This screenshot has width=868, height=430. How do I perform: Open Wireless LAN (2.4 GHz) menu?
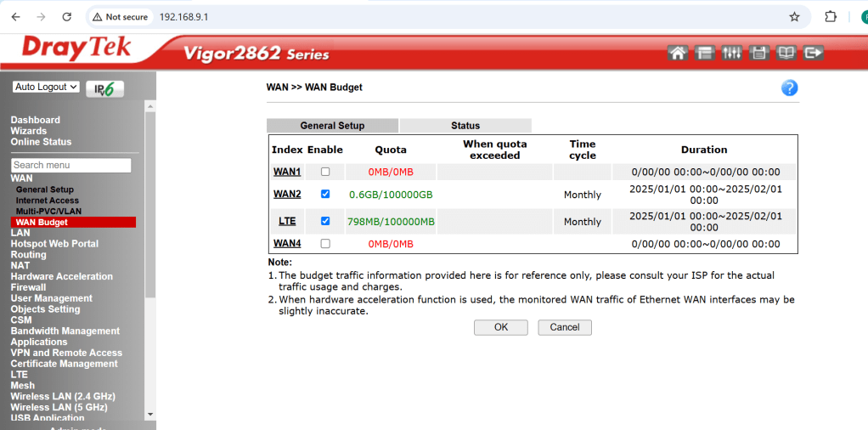point(63,396)
